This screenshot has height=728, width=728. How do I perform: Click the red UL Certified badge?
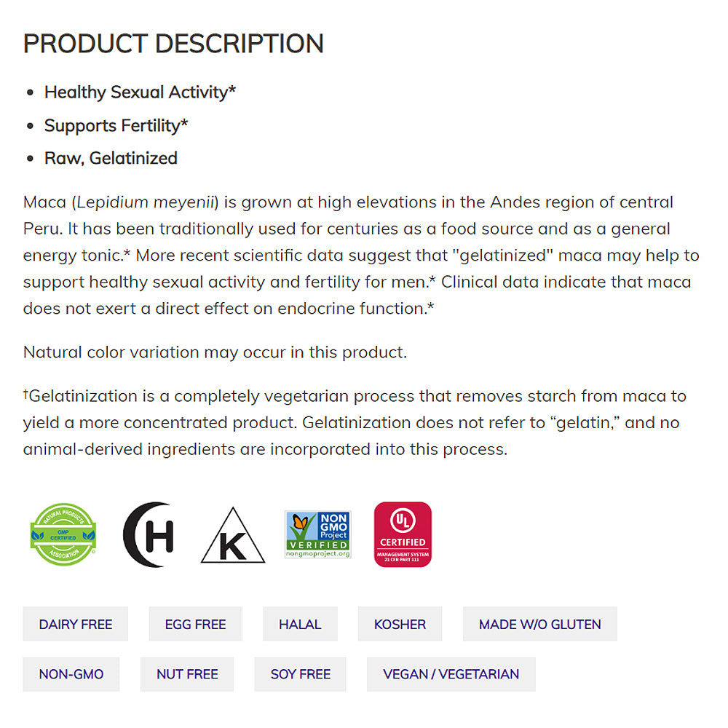(x=403, y=534)
